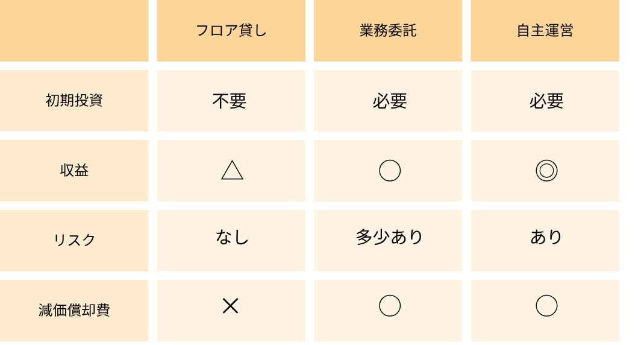Click the 初期投資 row label
This screenshot has width=644, height=345.
click(x=74, y=101)
